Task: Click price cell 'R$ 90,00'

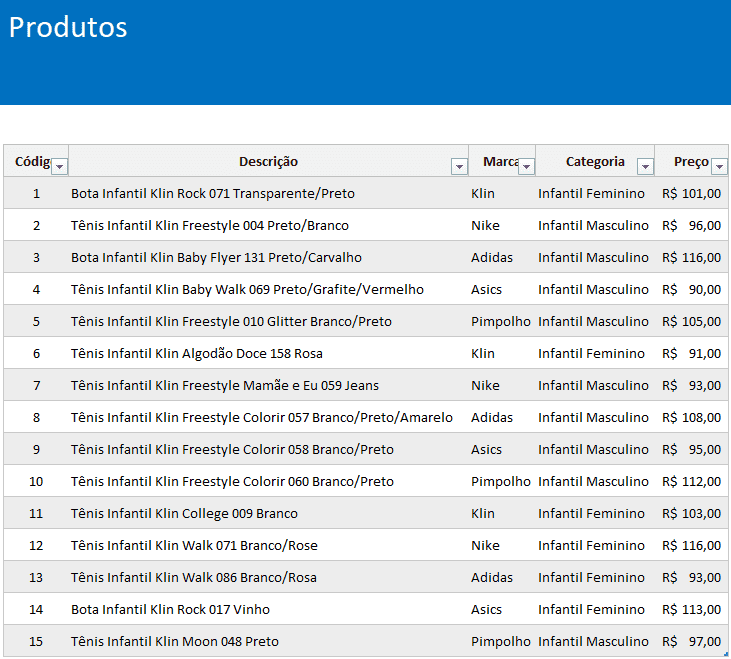Action: 692,289
